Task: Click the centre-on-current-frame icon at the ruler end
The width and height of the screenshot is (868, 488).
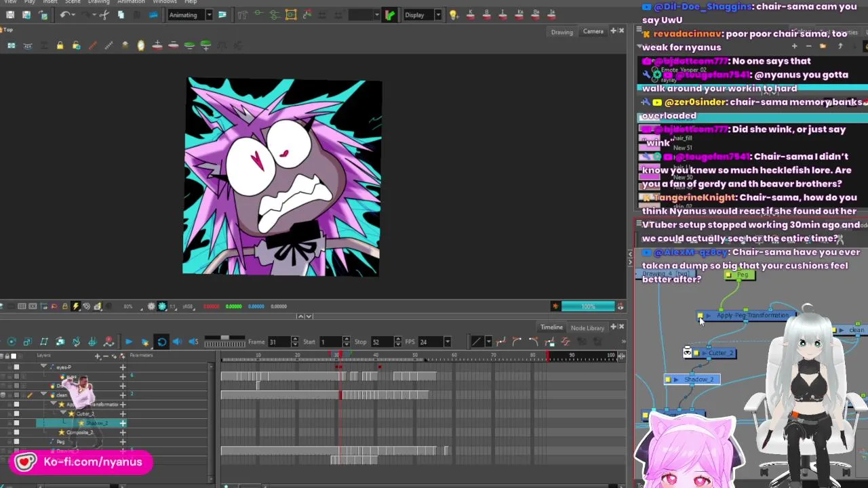Action: (x=621, y=356)
